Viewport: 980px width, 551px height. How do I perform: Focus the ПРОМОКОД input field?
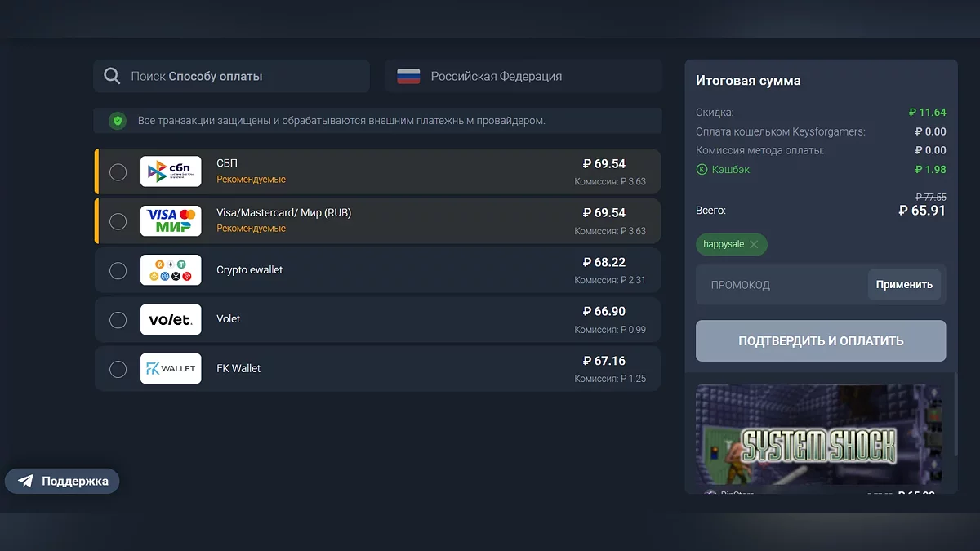(780, 285)
